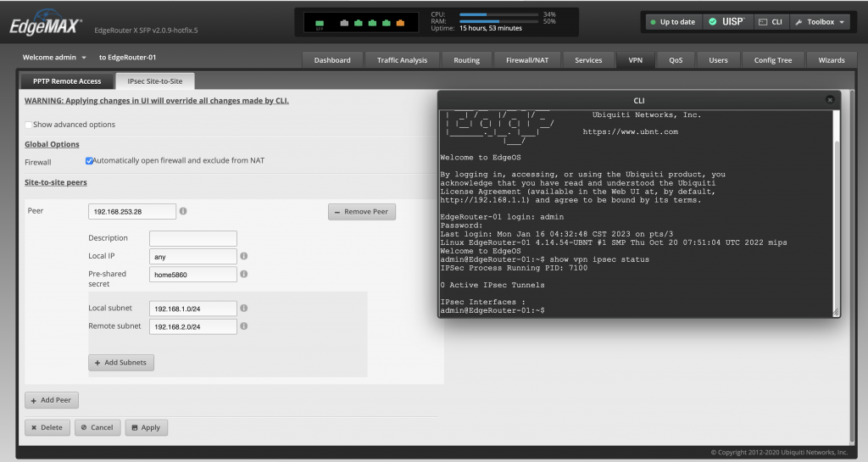The width and height of the screenshot is (868, 462).
Task: Click the orange port status icon
Action: (400, 23)
